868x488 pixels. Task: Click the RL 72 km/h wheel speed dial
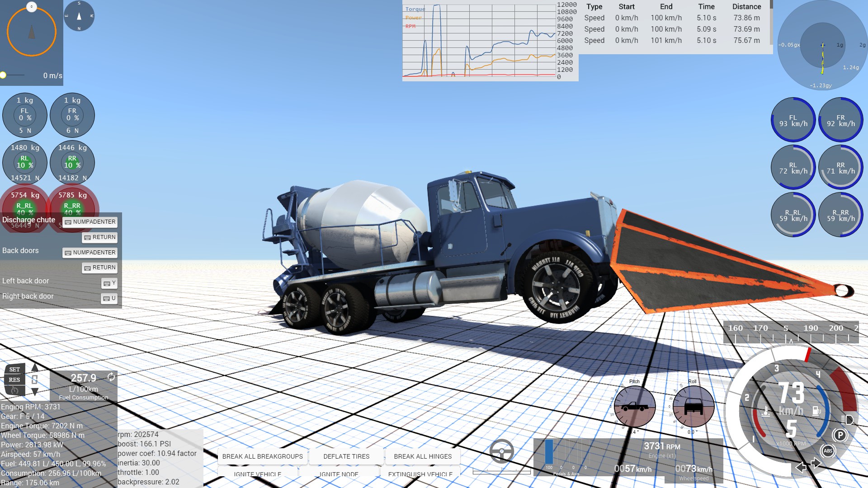point(793,167)
